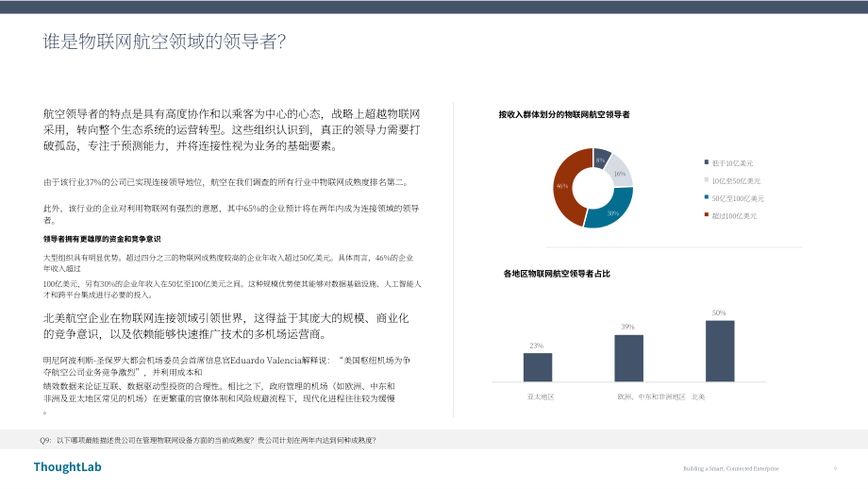Select the chart title 按收入群体划分的物联网航空领导者
This screenshot has width=868, height=489.
point(564,114)
